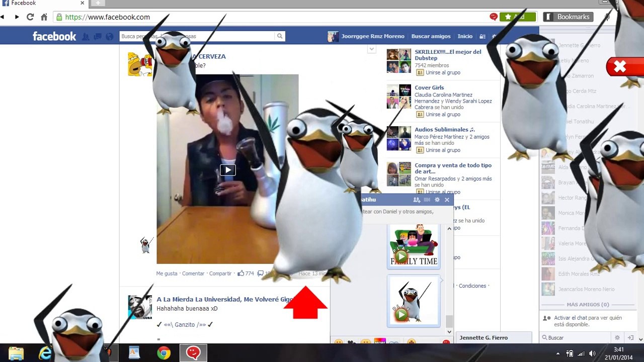Open the Cover Girls group link
Image resolution: width=644 pixels, height=362 pixels.
[x=429, y=87]
